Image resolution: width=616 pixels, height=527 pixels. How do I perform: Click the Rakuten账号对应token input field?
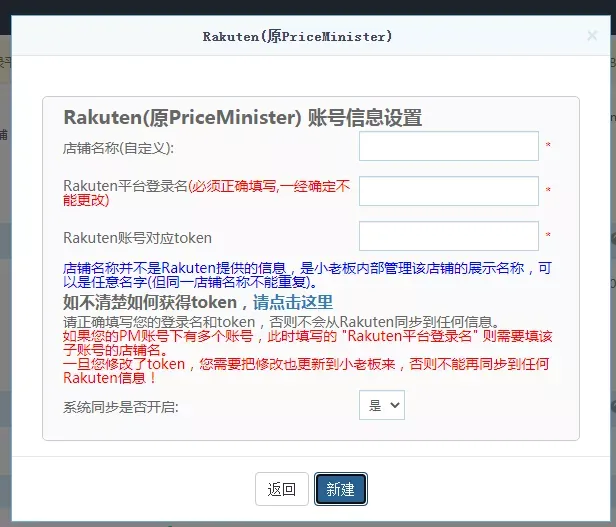(449, 236)
